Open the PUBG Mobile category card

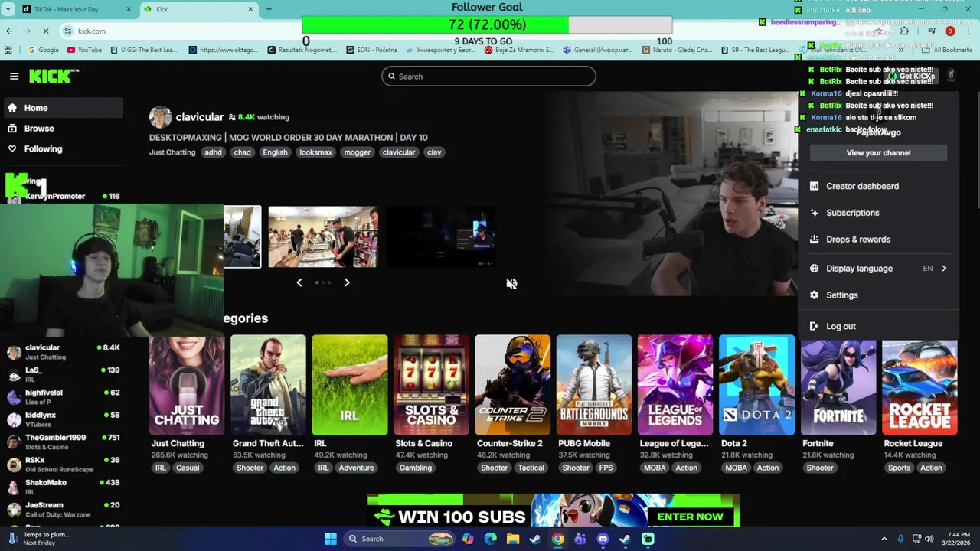[594, 385]
